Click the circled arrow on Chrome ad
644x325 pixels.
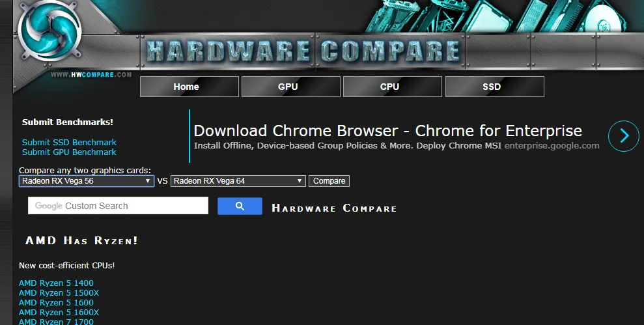623,136
